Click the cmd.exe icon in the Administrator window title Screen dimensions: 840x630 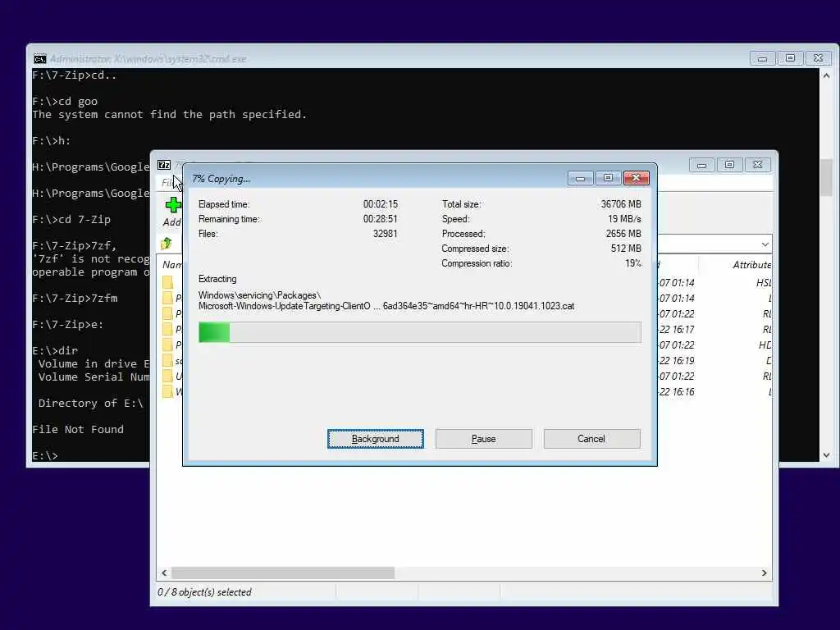pos(39,58)
